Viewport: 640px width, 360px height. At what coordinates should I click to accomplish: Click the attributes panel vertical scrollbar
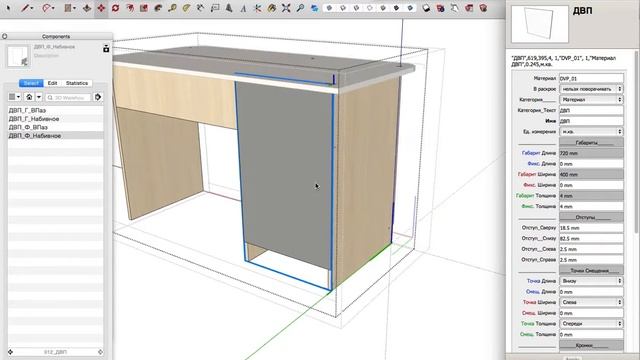pos(636,142)
